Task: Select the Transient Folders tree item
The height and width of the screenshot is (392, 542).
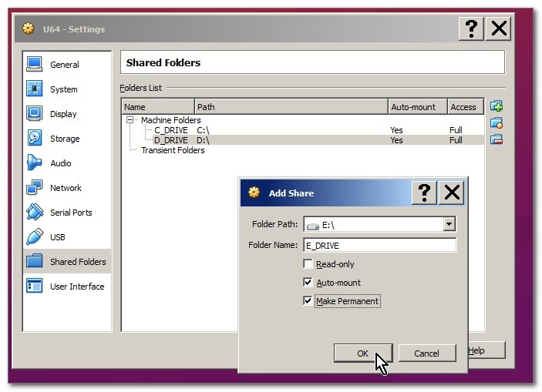Action: pos(173,150)
